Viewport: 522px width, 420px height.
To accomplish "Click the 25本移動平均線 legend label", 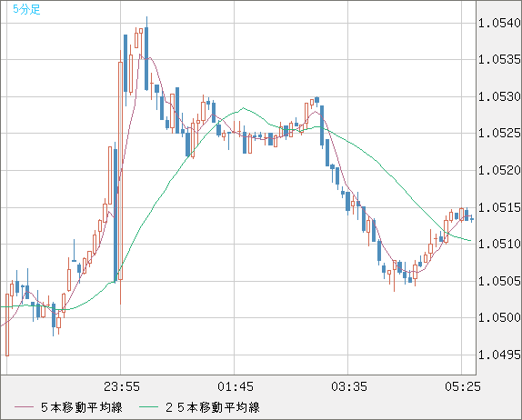I will 213,407.
